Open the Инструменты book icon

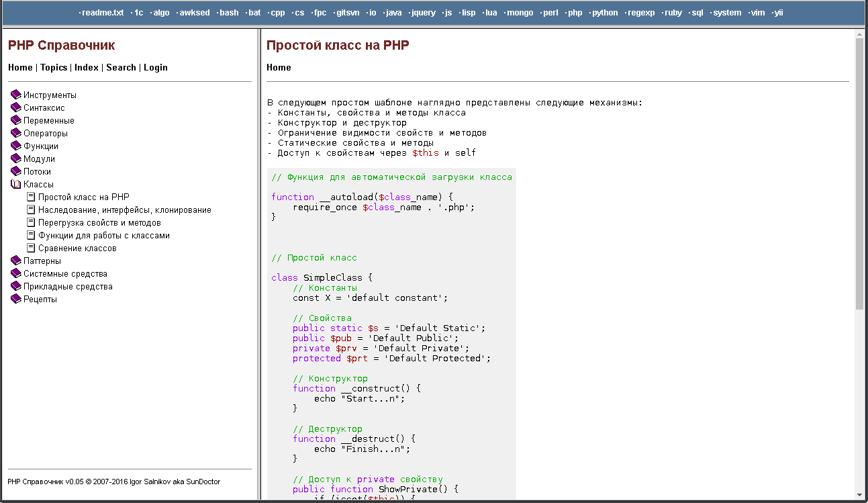coord(15,95)
